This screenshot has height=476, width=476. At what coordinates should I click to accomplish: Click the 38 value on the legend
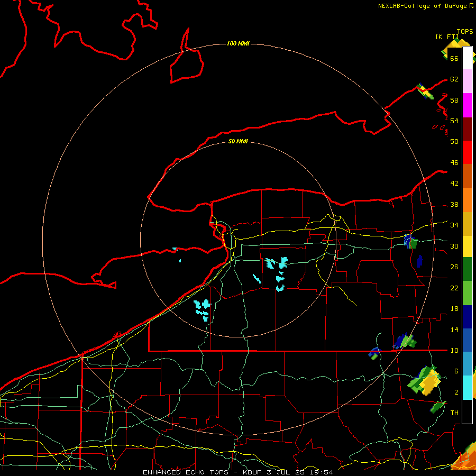pos(454,205)
